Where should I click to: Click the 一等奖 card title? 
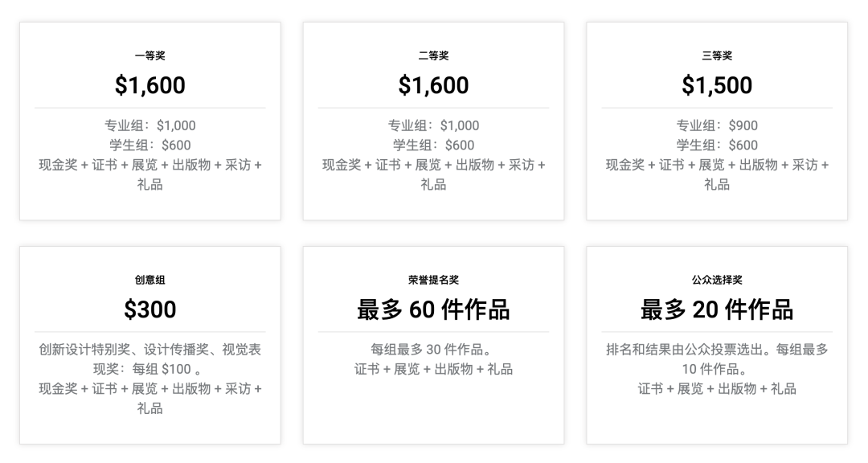click(150, 55)
